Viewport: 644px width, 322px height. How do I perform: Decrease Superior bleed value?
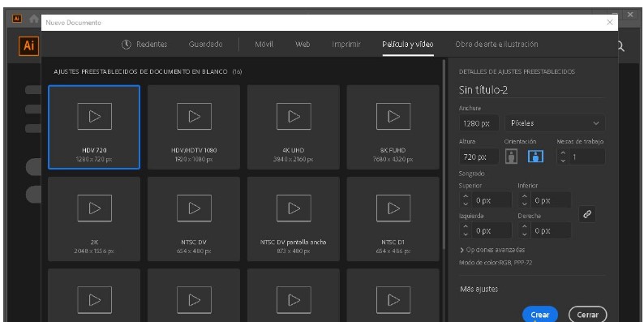[x=466, y=204]
